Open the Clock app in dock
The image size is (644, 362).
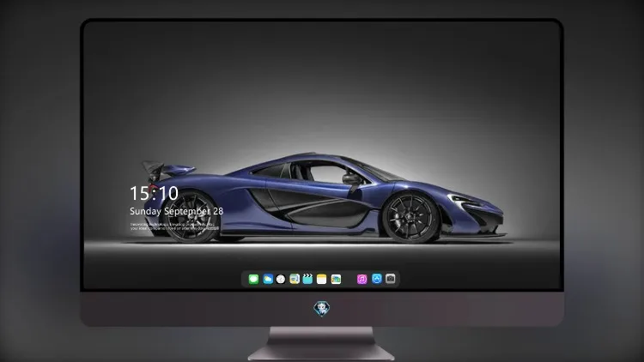click(x=281, y=279)
